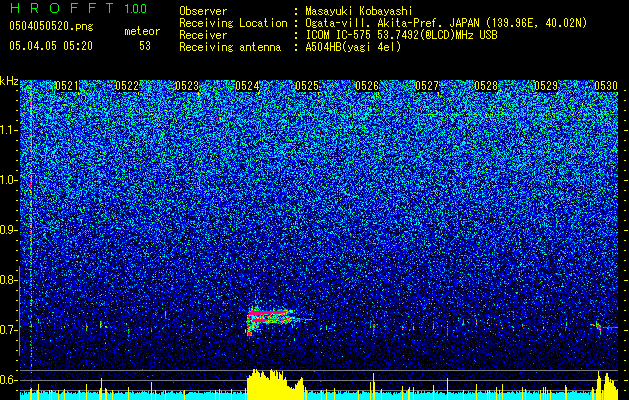Select the file name 0504050520.png
Image resolution: width=629 pixels, height=400 pixels.
tap(51, 26)
